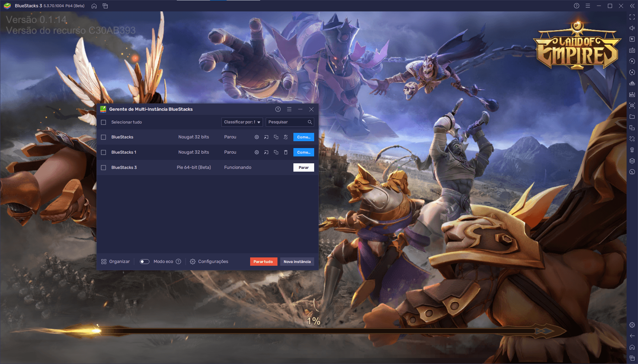Clone the BlueStacks 1 instance

coord(276,152)
